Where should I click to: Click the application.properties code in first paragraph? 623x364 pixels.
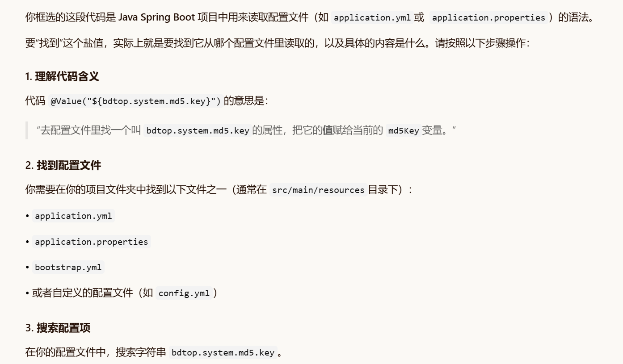pyautogui.click(x=489, y=18)
